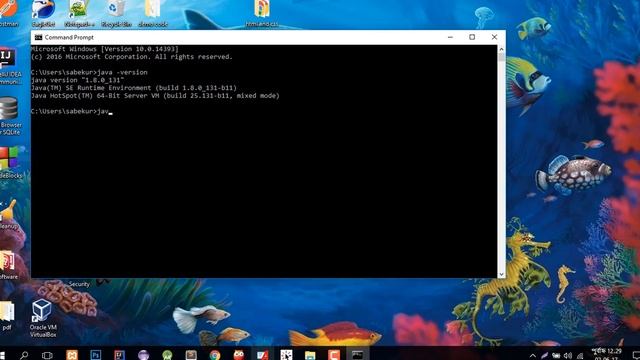Launch Camtasia orange C taskbar icon
Viewport: 640px width, 360px height.
pos(334,355)
